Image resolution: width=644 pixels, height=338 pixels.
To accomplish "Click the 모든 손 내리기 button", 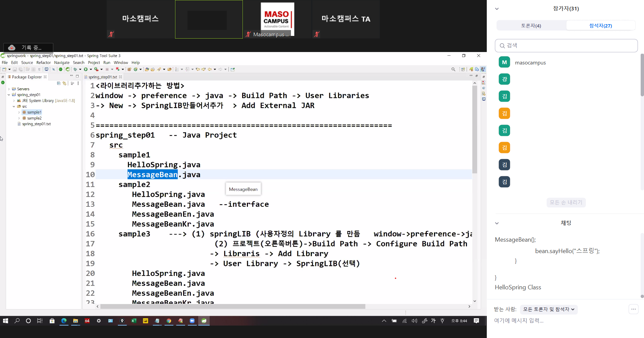I will pos(566,202).
